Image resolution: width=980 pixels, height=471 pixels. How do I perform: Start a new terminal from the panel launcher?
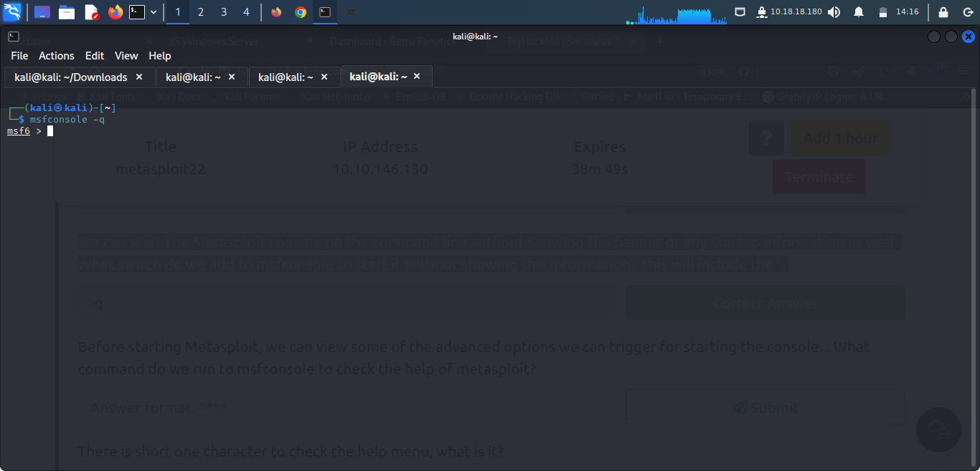tap(137, 12)
